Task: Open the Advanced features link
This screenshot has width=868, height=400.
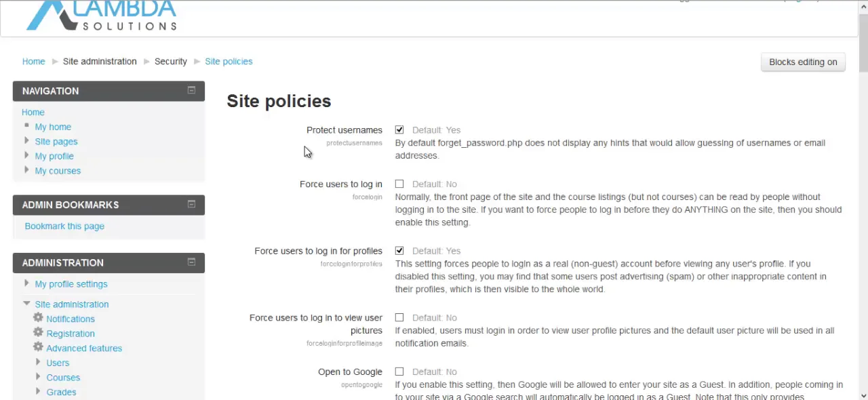Action: coord(84,348)
